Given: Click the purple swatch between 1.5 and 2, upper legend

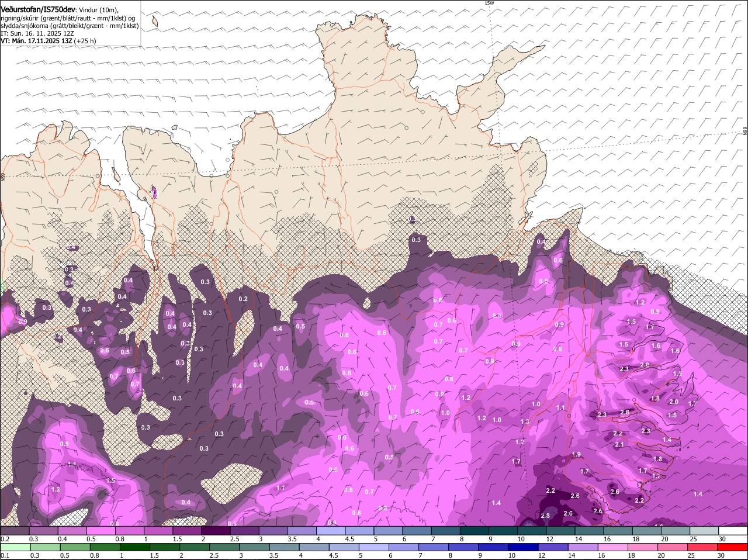Looking at the screenshot, I should 187,531.
